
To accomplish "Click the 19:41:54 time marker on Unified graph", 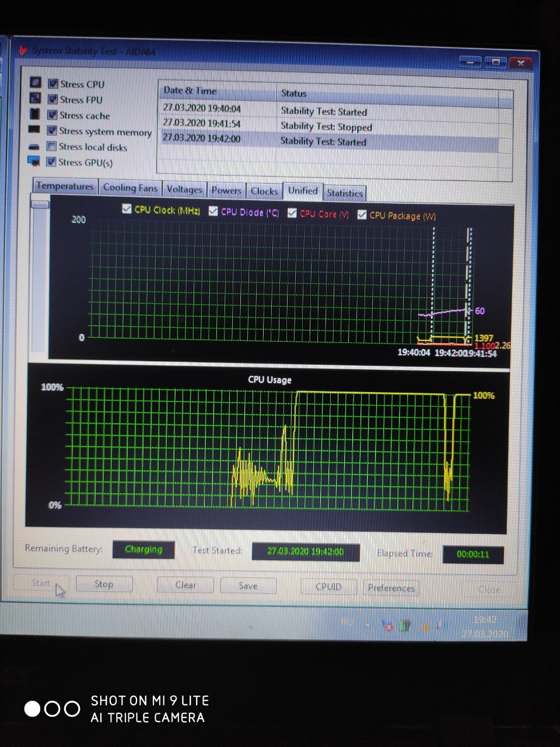I will [x=481, y=354].
